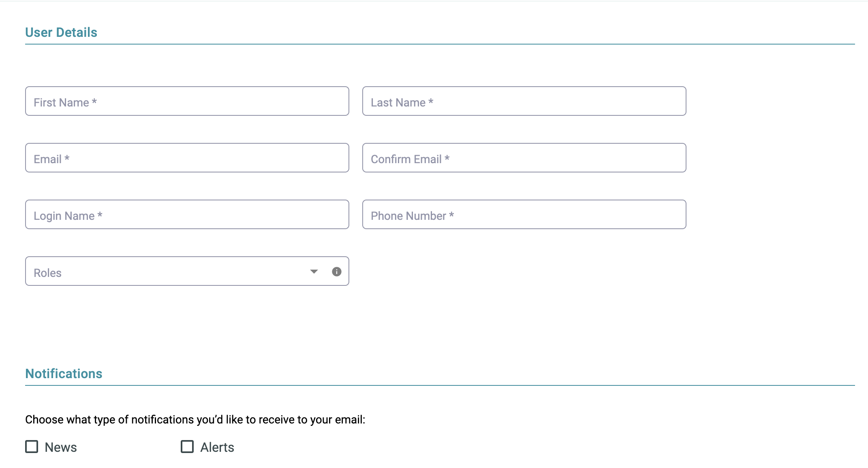Activate the Login Name text box

tap(187, 215)
